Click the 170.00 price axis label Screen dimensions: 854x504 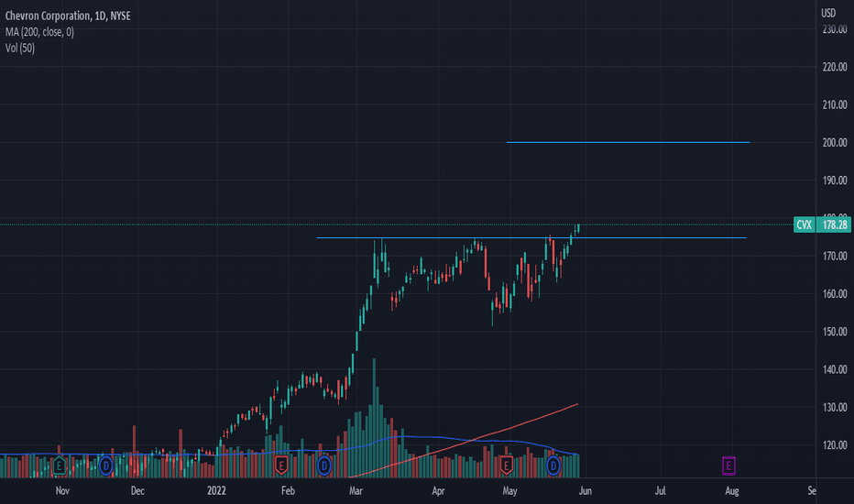(835, 256)
